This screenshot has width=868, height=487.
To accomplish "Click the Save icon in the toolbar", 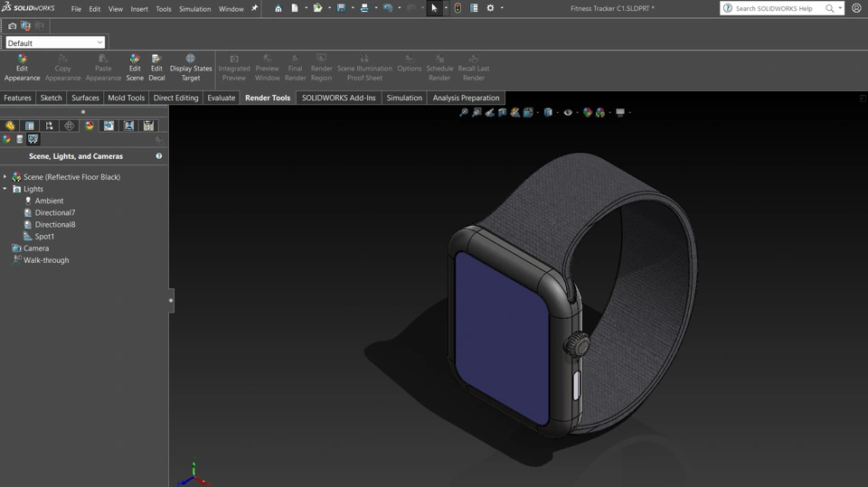I will (342, 8).
